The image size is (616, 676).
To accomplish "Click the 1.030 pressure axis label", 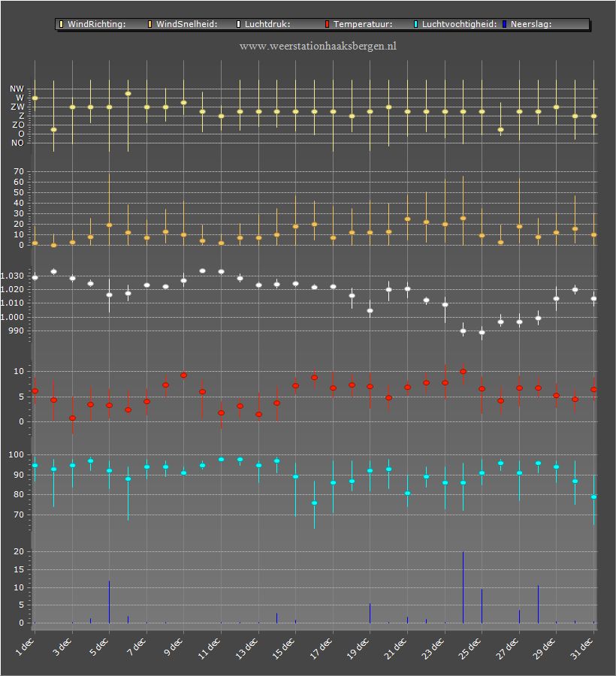I will tap(12, 276).
